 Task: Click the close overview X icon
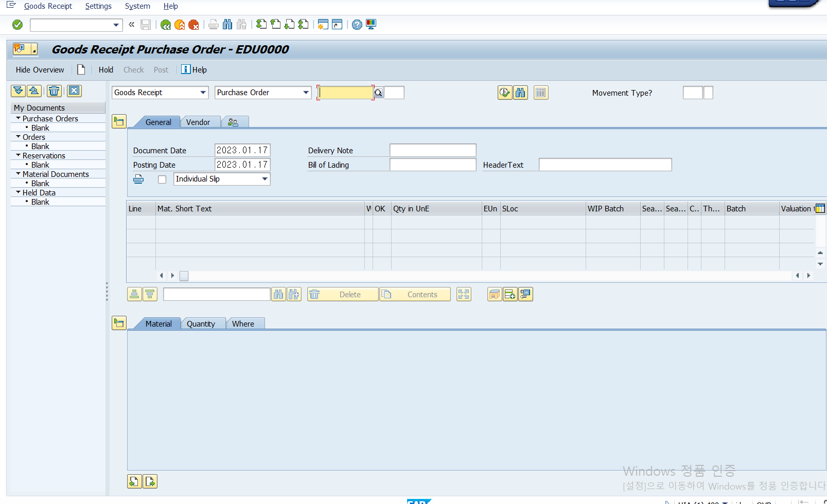pyautogui.click(x=74, y=91)
